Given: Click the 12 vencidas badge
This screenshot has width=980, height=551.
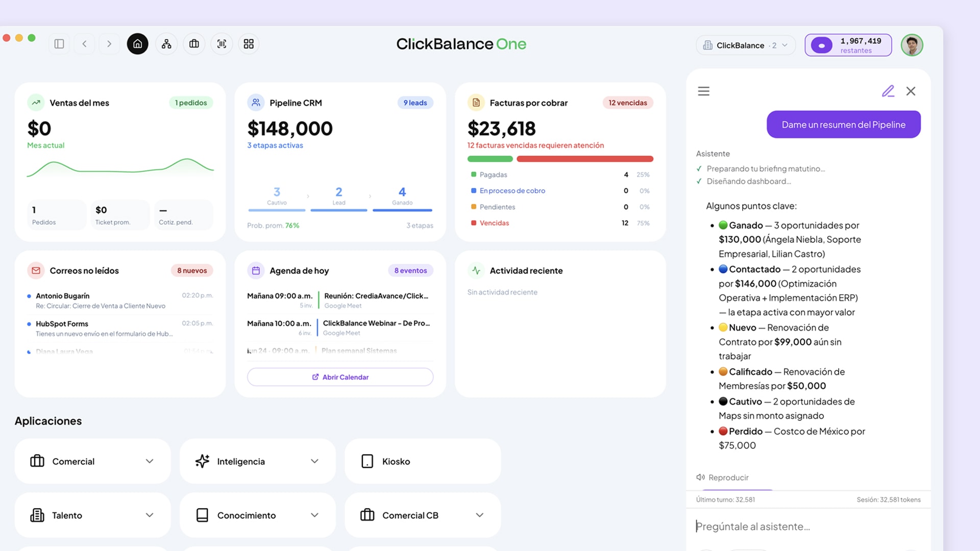Looking at the screenshot, I should 628,103.
